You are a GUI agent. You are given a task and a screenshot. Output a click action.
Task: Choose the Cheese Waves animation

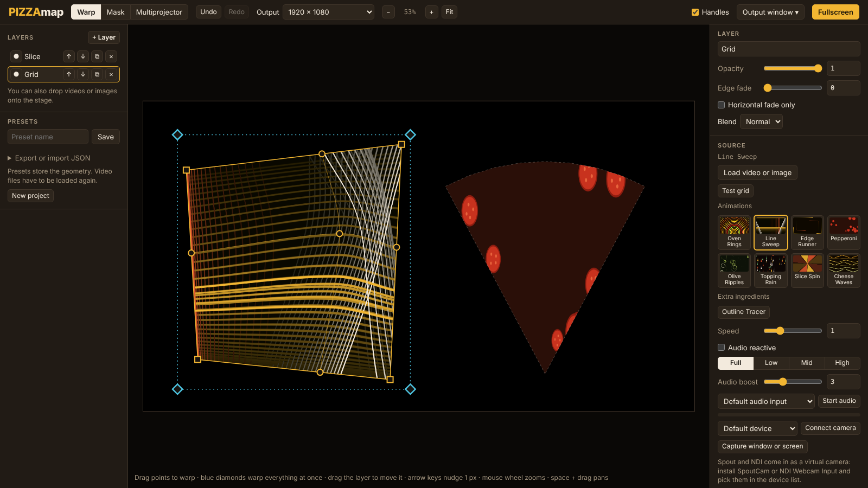(844, 271)
